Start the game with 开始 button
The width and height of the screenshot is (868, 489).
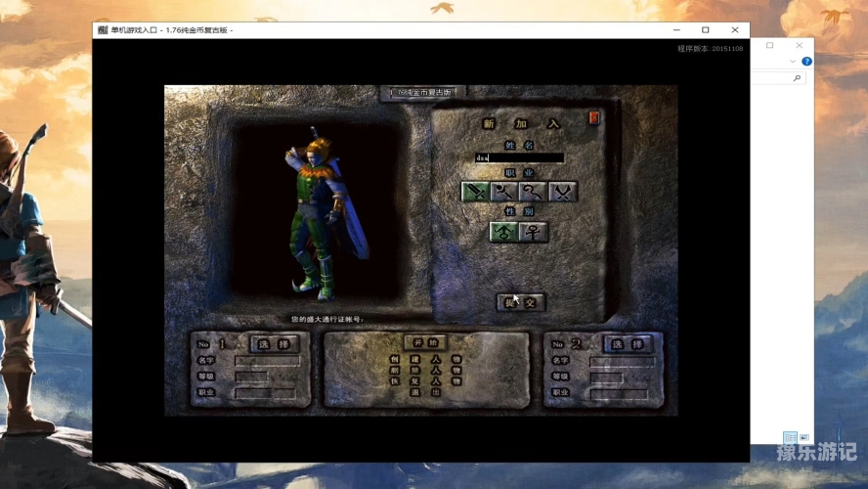[x=426, y=343]
